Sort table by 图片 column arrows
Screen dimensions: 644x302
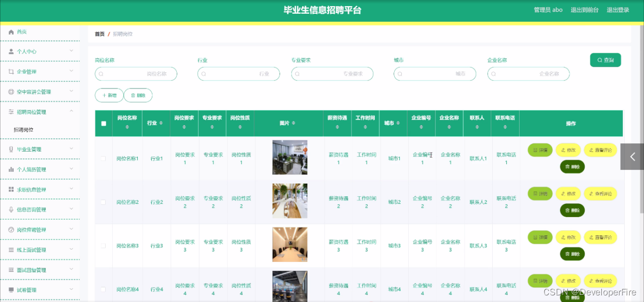pos(293,123)
